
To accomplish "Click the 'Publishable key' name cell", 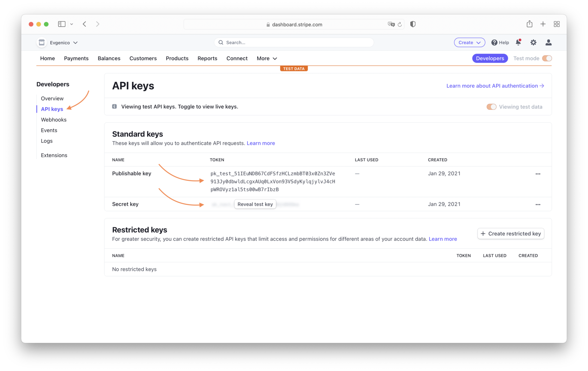I will click(x=132, y=174).
